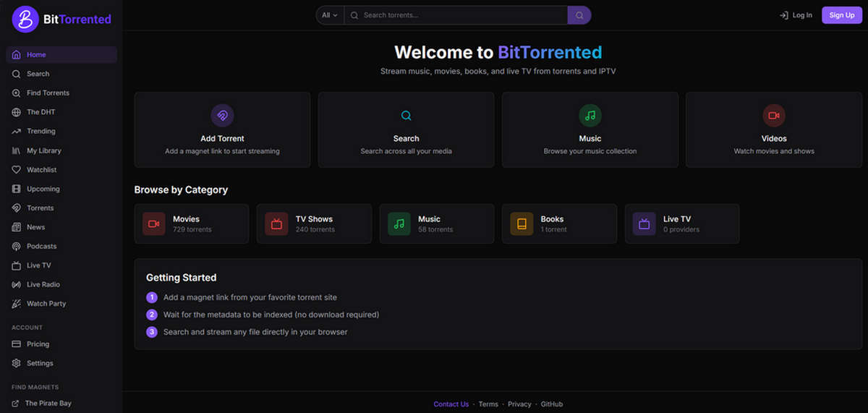This screenshot has width=868, height=413.
Task: Click "Watch movies and shows" text
Action: (x=774, y=151)
